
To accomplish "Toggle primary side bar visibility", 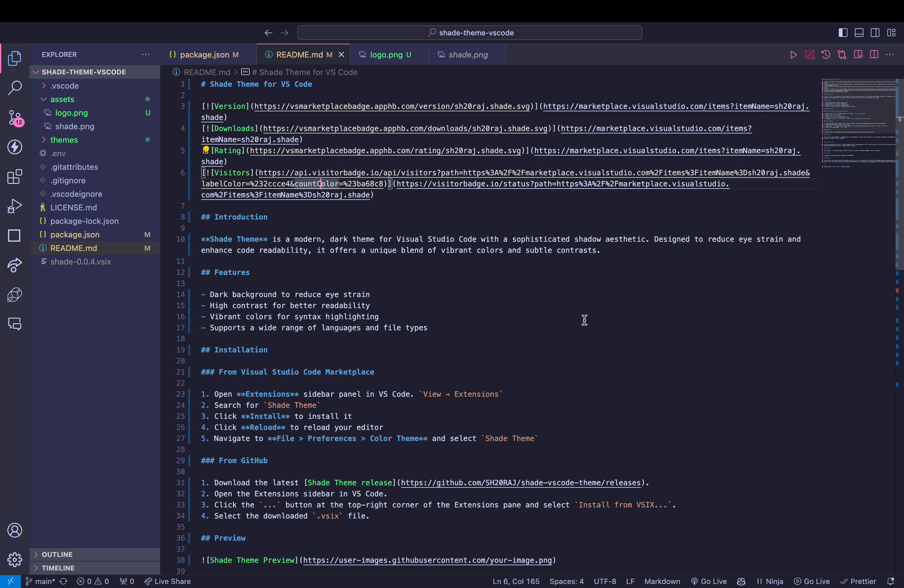I will pyautogui.click(x=843, y=33).
